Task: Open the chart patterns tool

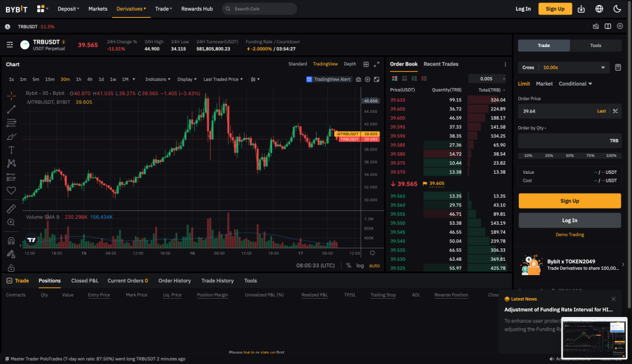Action: [11, 163]
